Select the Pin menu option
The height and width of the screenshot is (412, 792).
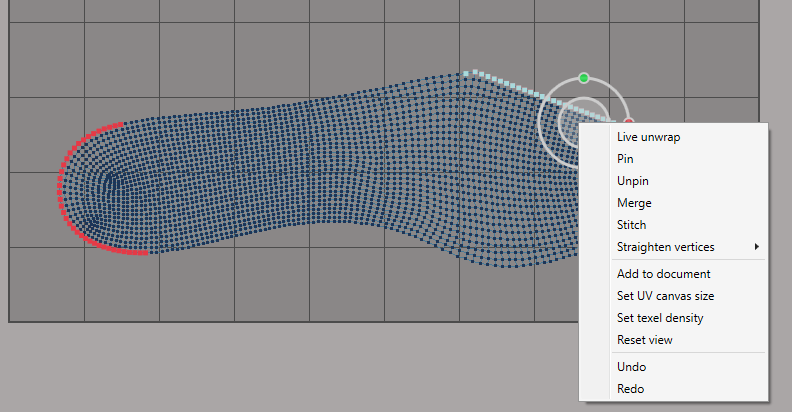(625, 159)
